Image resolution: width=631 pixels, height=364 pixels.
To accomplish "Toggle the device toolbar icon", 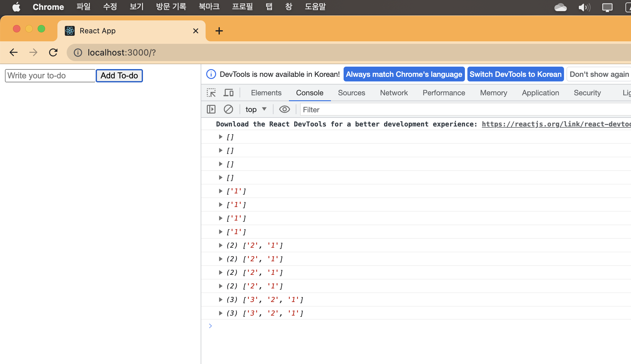I will [x=228, y=93].
